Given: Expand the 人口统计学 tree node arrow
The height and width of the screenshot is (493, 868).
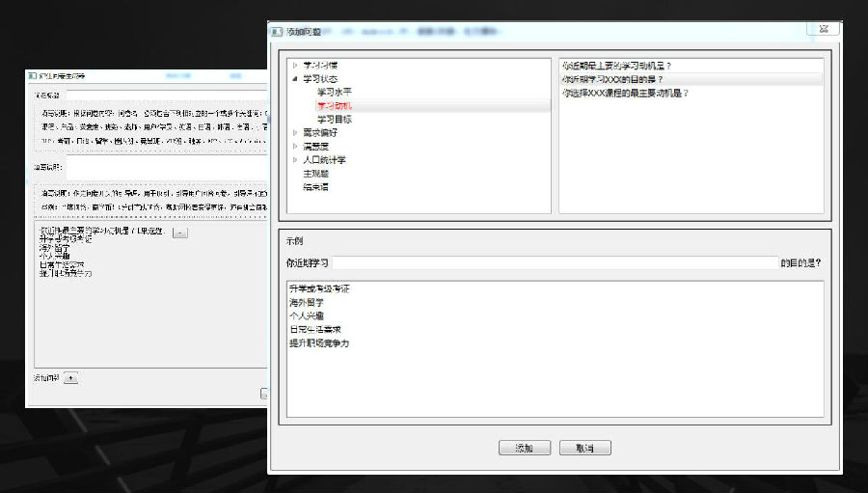Looking at the screenshot, I should click(x=295, y=160).
